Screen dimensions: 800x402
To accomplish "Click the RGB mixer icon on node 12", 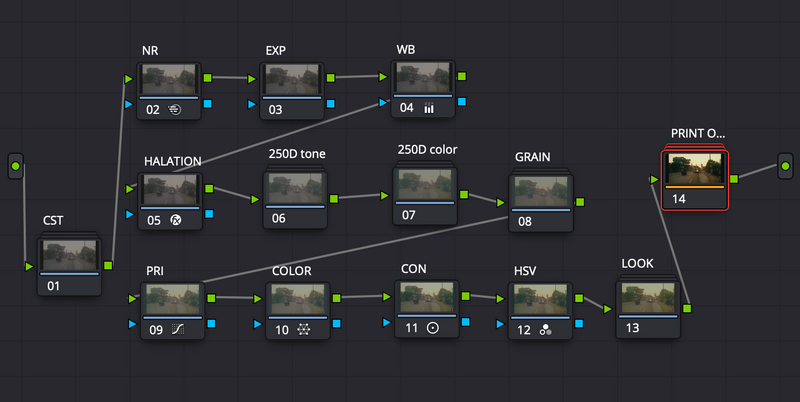I will [545, 330].
